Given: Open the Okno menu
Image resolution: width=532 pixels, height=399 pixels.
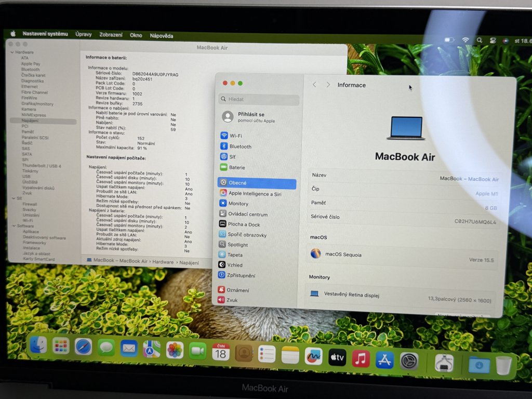Looking at the screenshot, I should pos(136,35).
